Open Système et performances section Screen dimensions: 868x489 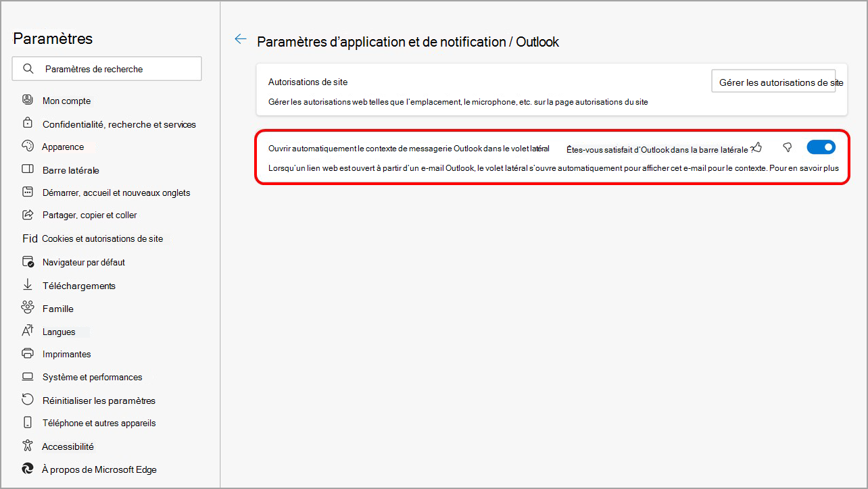(x=92, y=377)
